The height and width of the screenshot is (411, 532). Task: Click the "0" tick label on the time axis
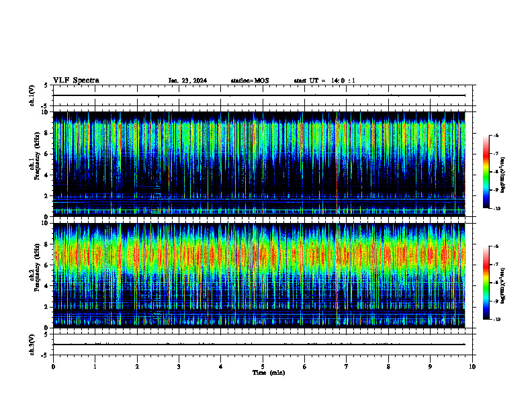(x=53, y=367)
